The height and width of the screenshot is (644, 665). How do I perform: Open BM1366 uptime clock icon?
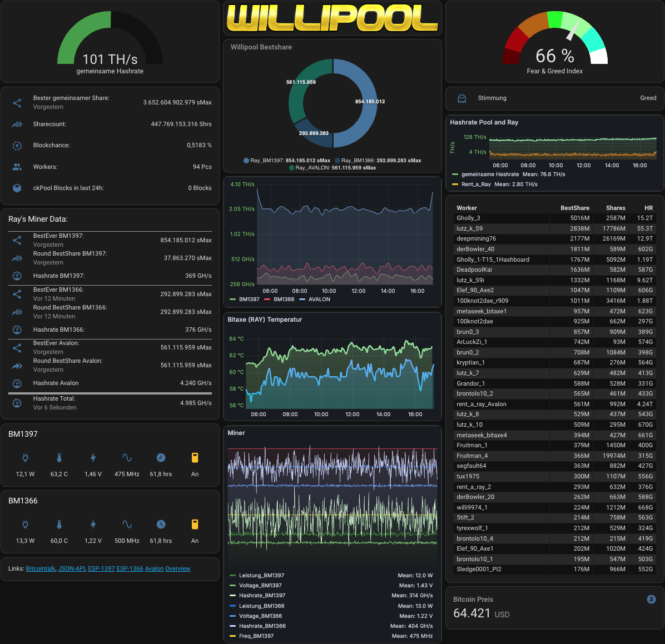click(x=161, y=525)
